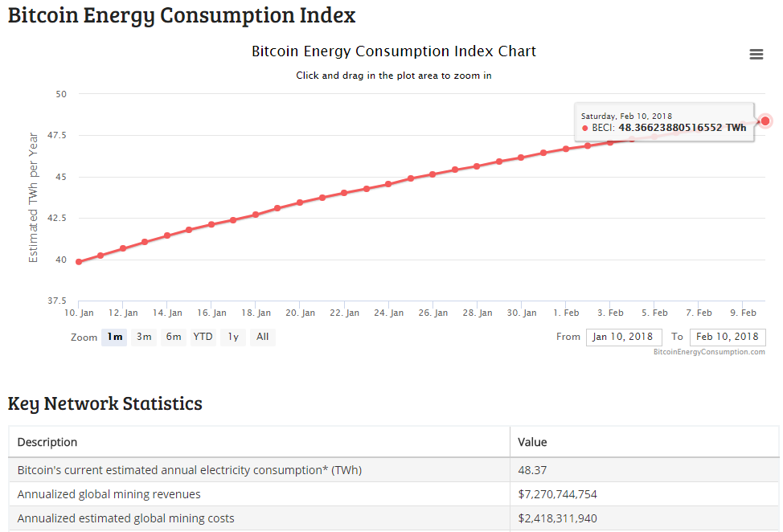Click the BECI tooltip box
This screenshot has width=783, height=532.
coord(663,122)
